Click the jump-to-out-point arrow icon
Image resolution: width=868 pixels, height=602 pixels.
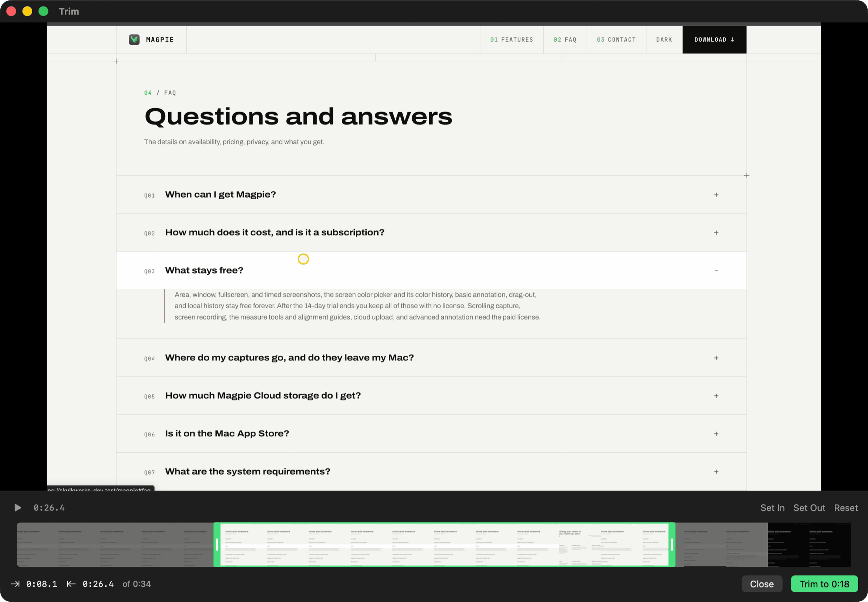coord(71,584)
